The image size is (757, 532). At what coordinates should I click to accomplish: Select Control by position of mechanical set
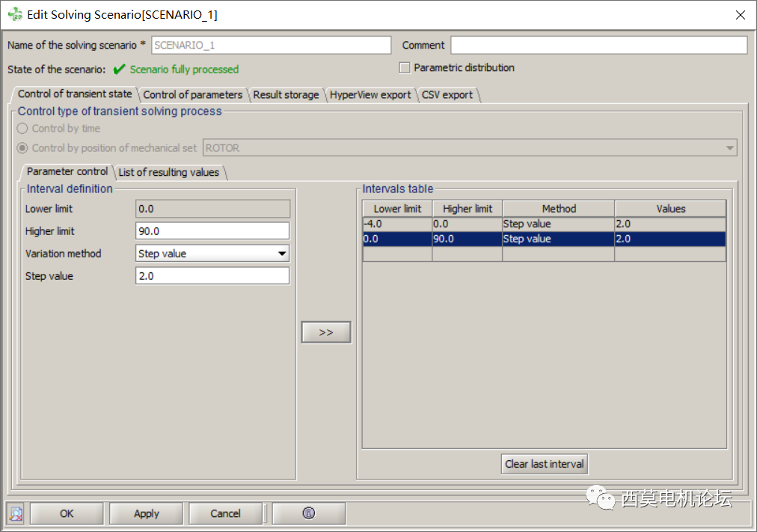pyautogui.click(x=22, y=147)
